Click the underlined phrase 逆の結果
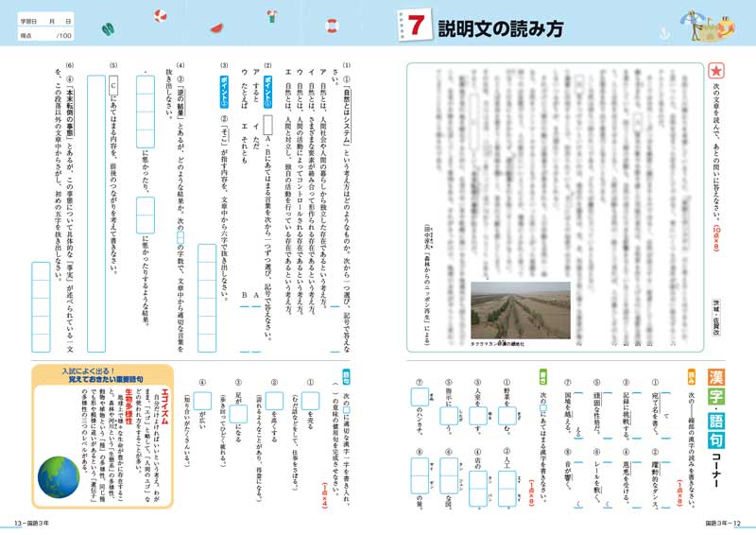 (x=180, y=102)
